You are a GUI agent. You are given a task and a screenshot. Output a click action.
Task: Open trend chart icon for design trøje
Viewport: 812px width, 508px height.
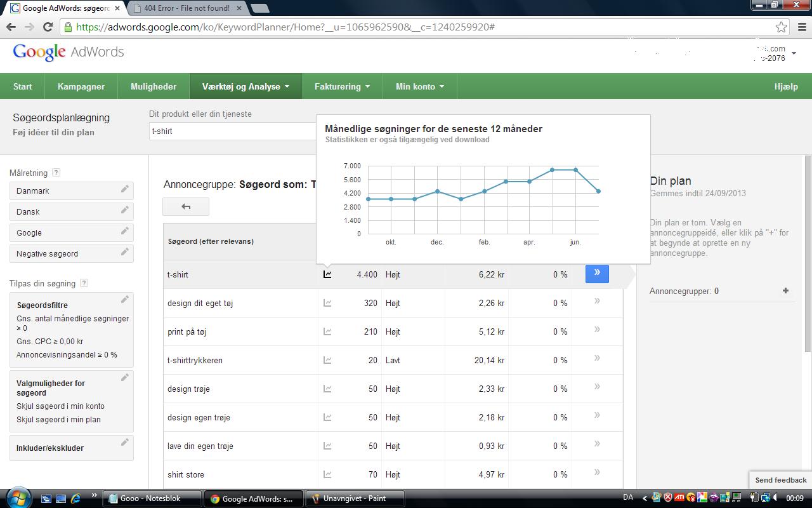pyautogui.click(x=327, y=389)
